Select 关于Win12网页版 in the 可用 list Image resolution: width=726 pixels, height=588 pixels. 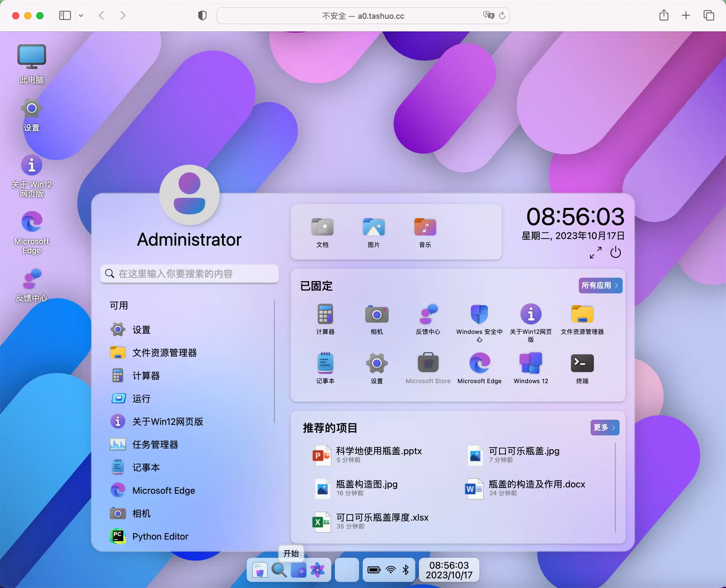pyautogui.click(x=190, y=422)
